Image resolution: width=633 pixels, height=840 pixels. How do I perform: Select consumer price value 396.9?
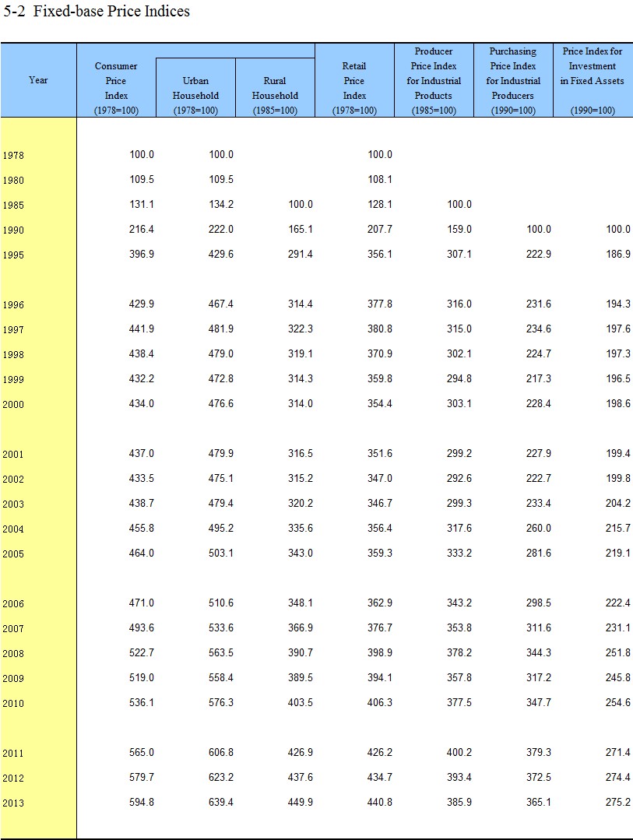pyautogui.click(x=142, y=254)
